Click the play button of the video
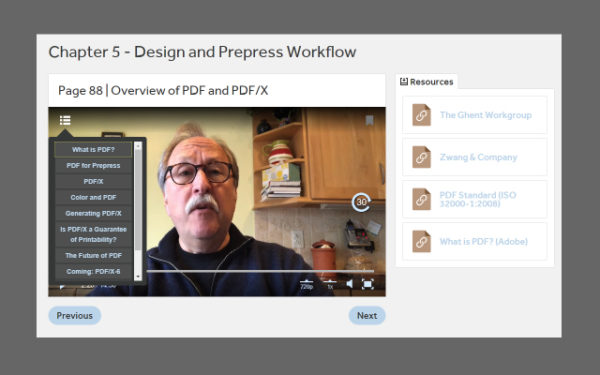Viewport: 600px width, 375px height. (x=62, y=286)
